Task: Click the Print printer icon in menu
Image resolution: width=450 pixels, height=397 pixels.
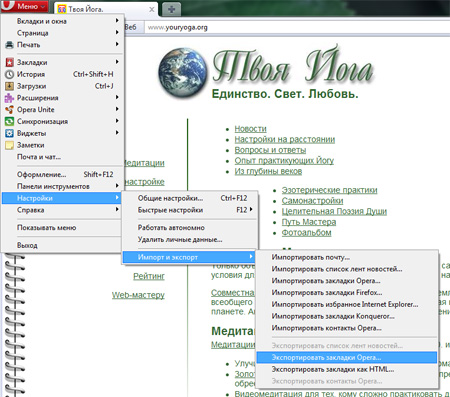Action: point(9,45)
